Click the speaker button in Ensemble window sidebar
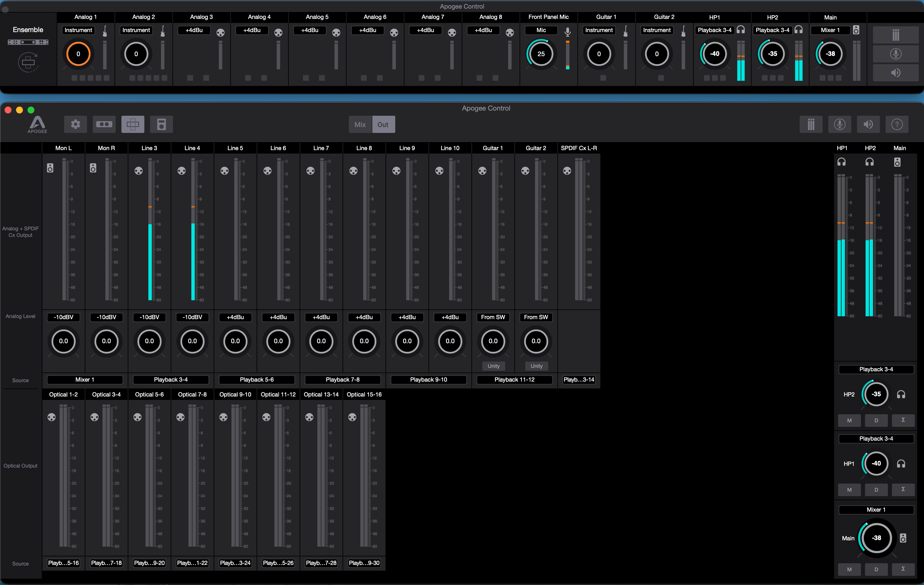Viewport: 924px width, 585px height. pyautogui.click(x=896, y=72)
